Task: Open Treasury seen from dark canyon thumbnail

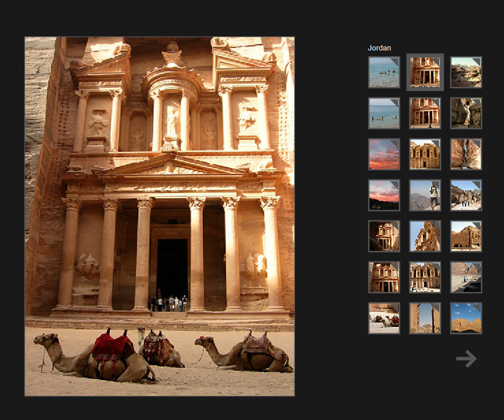Action: coord(384,236)
